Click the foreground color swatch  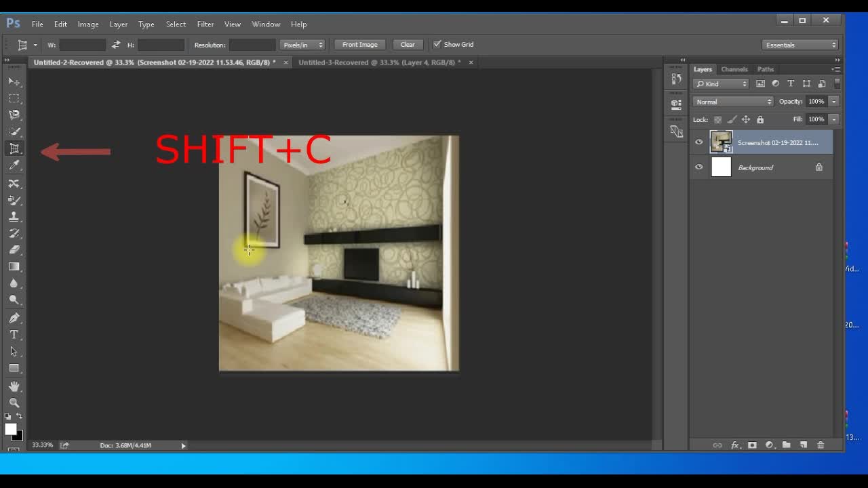(x=10, y=429)
